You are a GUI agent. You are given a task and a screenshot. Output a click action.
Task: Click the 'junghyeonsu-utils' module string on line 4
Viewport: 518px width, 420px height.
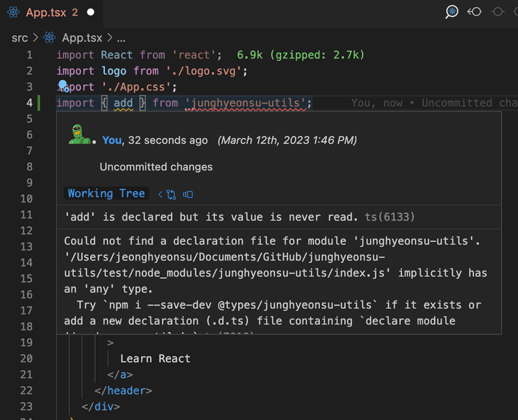tap(245, 103)
